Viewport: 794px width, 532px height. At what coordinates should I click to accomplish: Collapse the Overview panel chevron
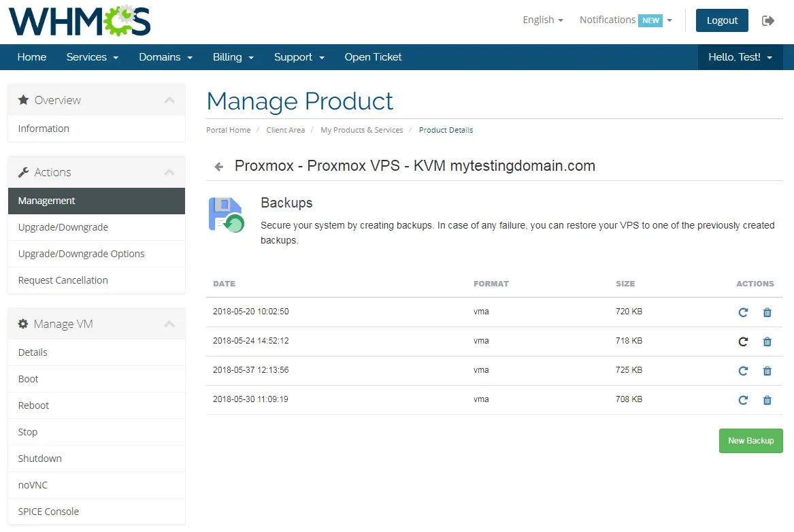point(169,100)
